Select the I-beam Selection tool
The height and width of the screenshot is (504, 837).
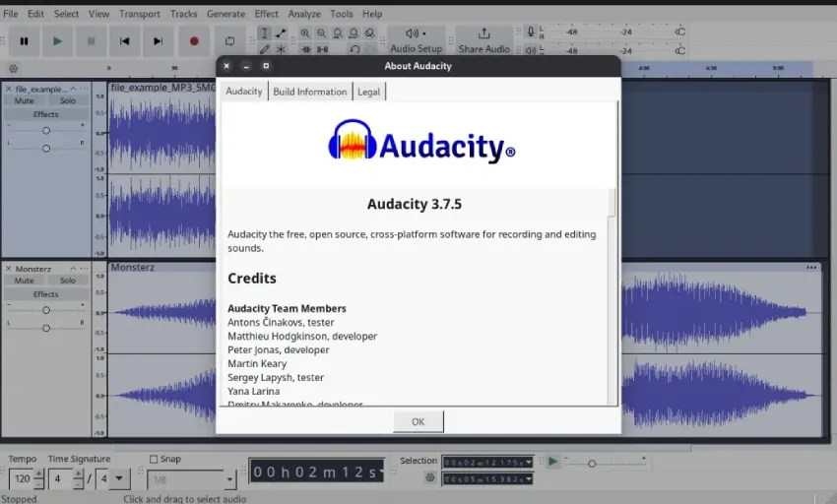click(x=264, y=33)
